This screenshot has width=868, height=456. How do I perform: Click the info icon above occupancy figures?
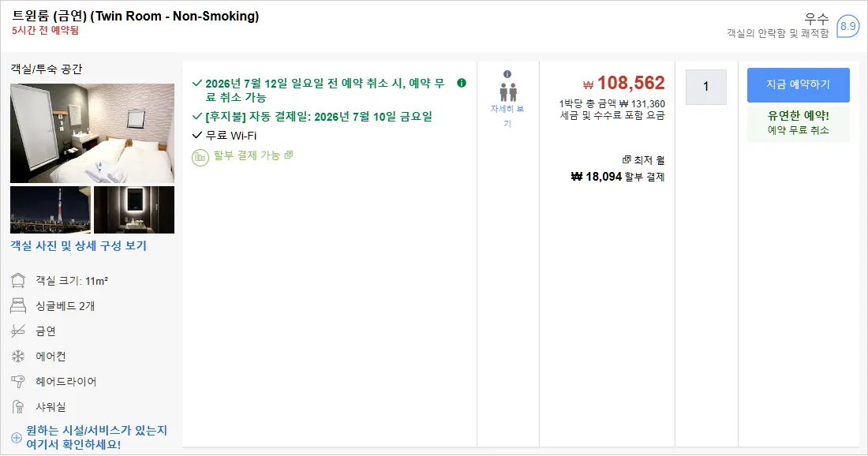[x=507, y=74]
